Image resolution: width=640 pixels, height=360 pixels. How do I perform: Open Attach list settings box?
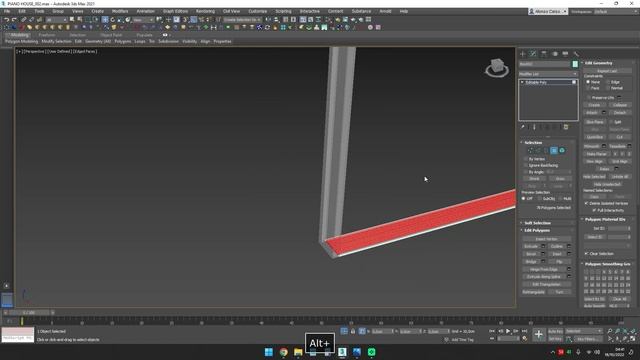(604, 113)
